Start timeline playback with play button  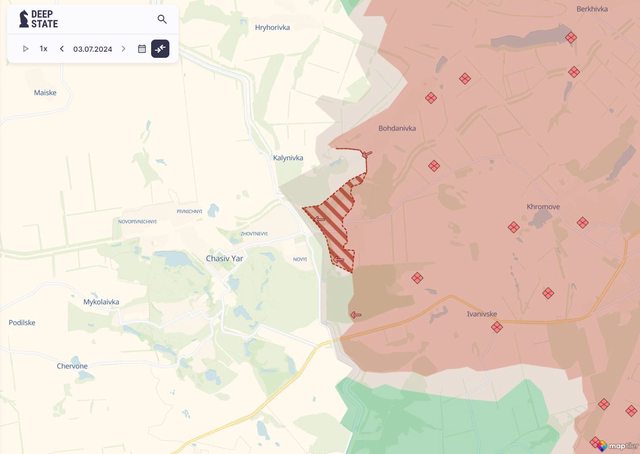(x=25, y=49)
